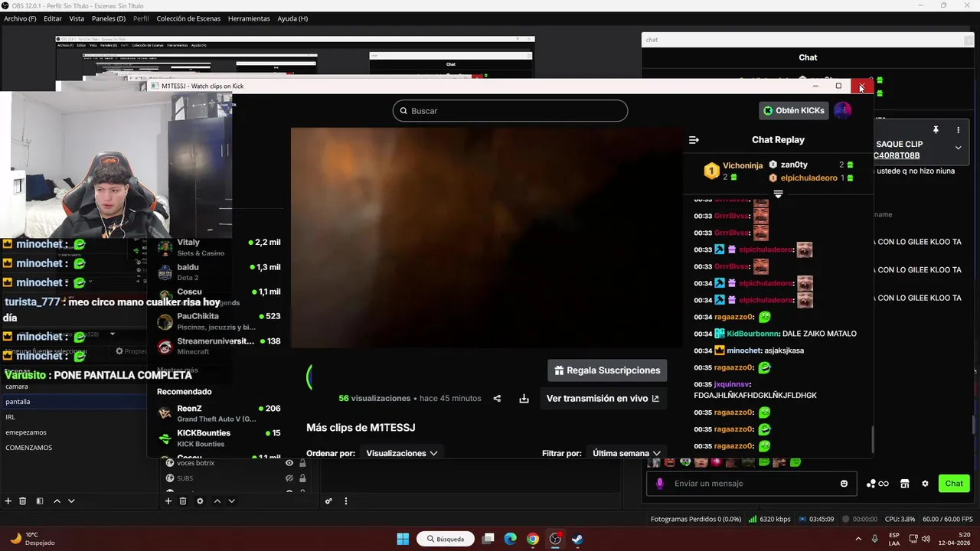Screen dimensions: 980x551
Task: Toggle visibility of SUBS source
Action: [x=289, y=478]
